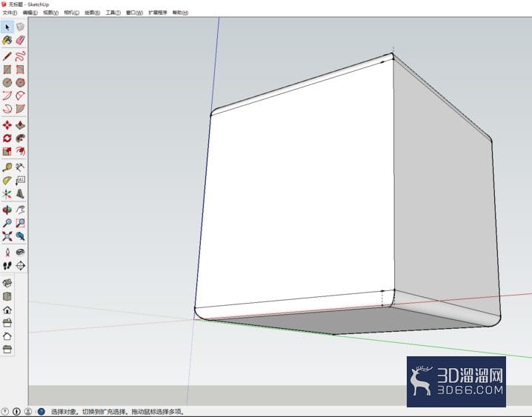The height and width of the screenshot is (417, 532).
Task: Select the Rectangle tool
Action: 7,70
